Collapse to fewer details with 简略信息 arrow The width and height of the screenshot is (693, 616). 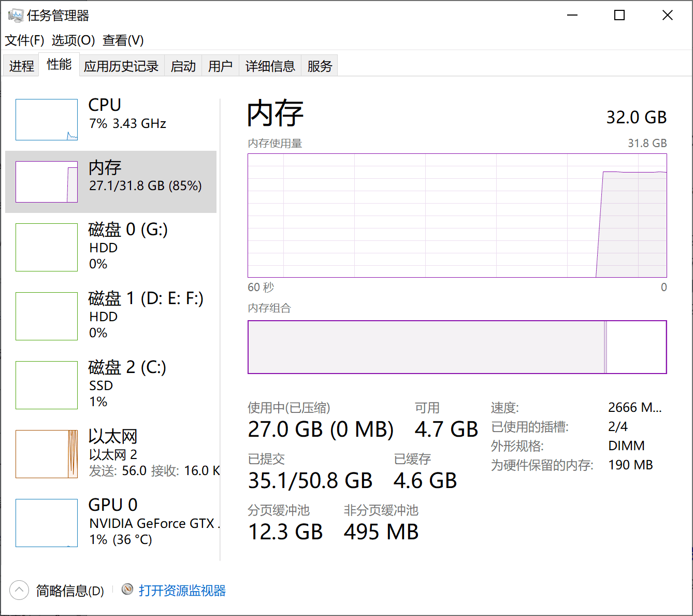(x=19, y=590)
